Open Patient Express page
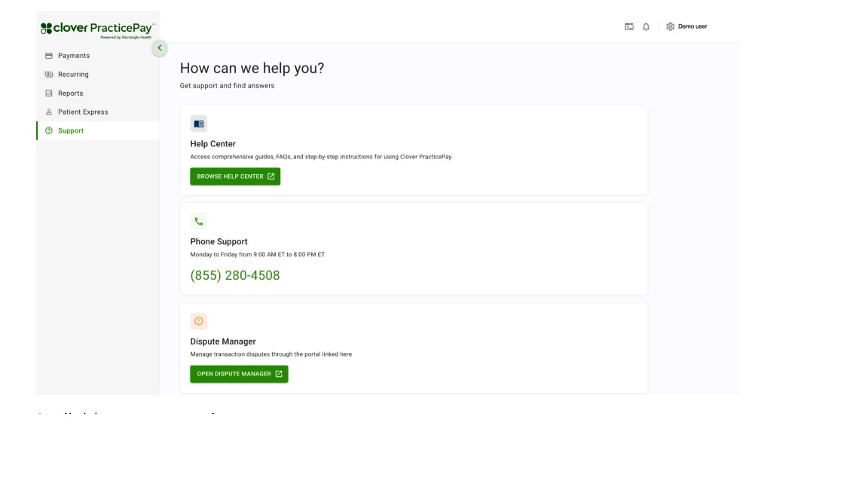The width and height of the screenshot is (868, 484). pyautogui.click(x=98, y=112)
